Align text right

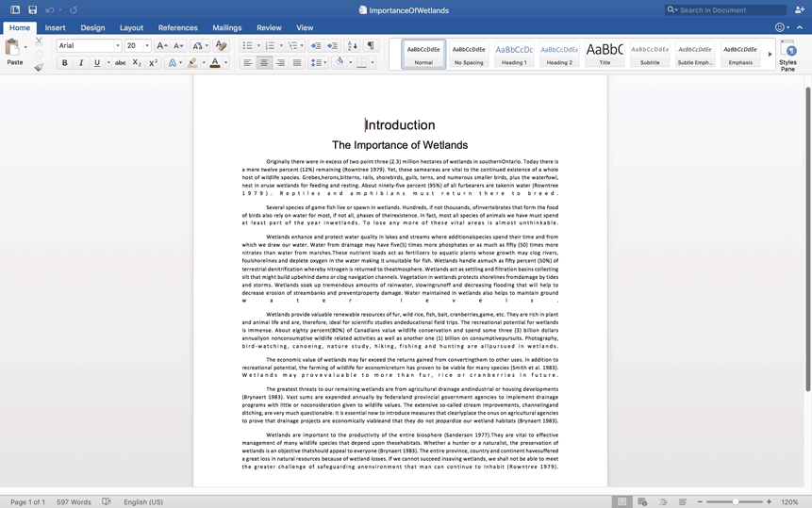pyautogui.click(x=280, y=62)
